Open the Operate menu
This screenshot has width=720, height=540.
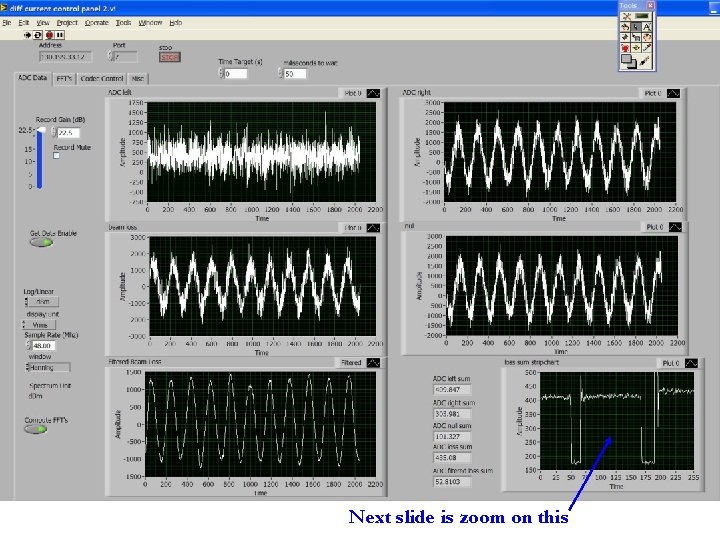click(x=96, y=22)
